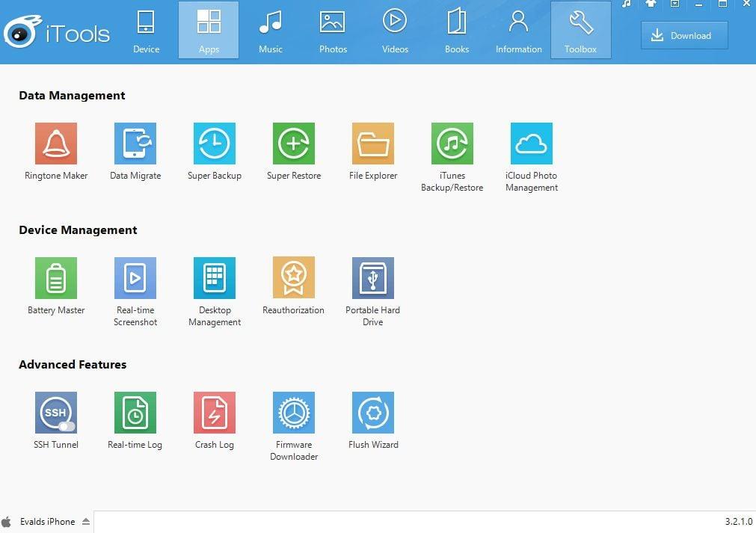Launch the Data Migrate tool
756x533 pixels.
pos(135,144)
